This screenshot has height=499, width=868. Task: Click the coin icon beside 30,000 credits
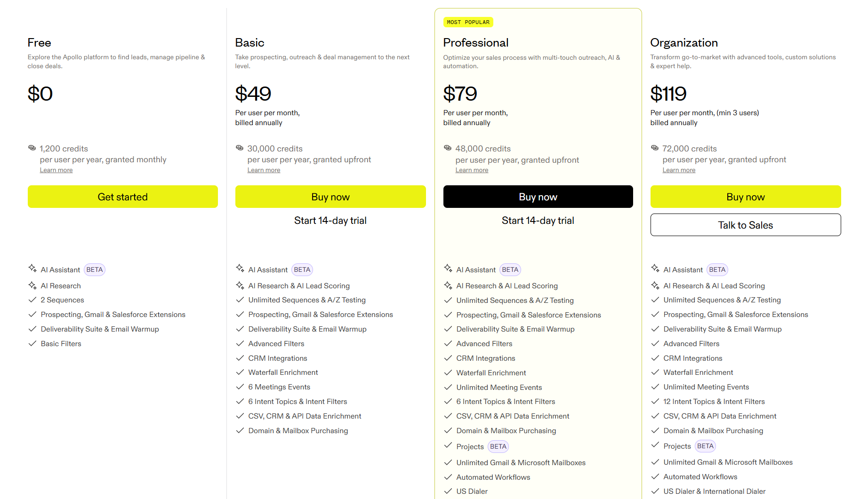tap(240, 148)
